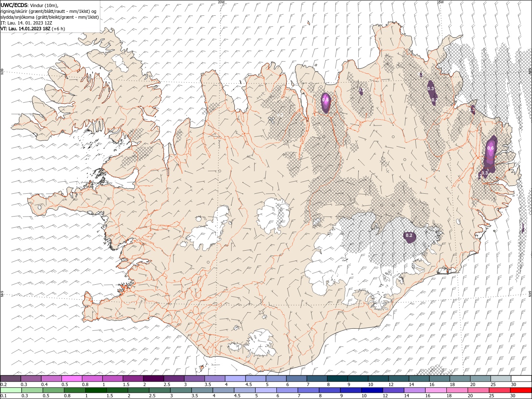The width and height of the screenshot is (532, 399).
Task: Select the 'slydda/snjókoma' snow description line
Action: pos(49,17)
